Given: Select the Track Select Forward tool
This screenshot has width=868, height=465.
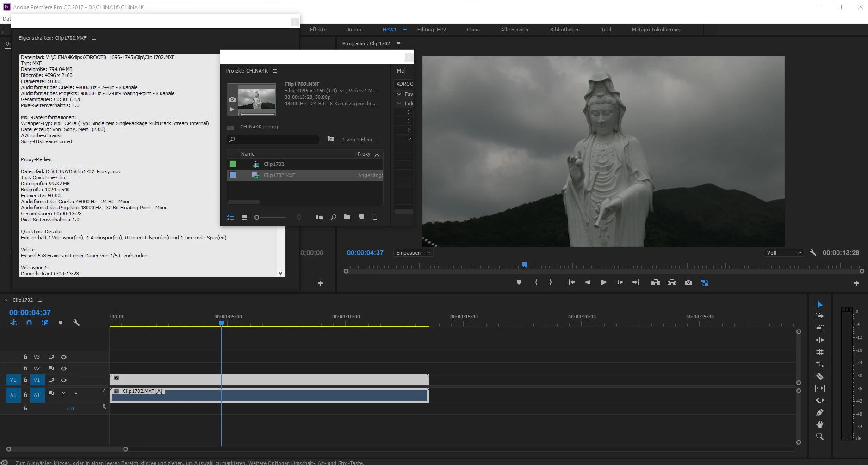Looking at the screenshot, I should 820,316.
